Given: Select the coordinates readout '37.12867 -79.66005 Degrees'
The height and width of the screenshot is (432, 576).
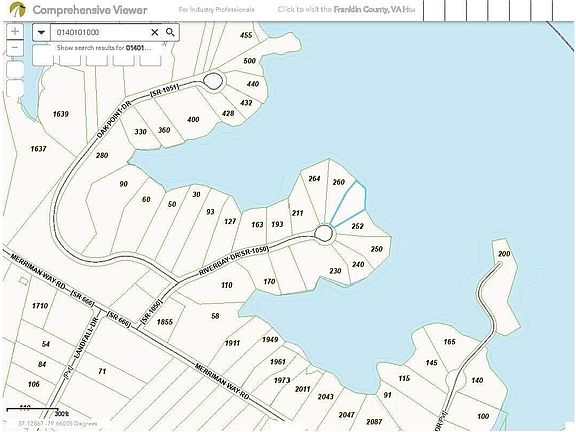Looking at the screenshot, I should click(58, 424).
